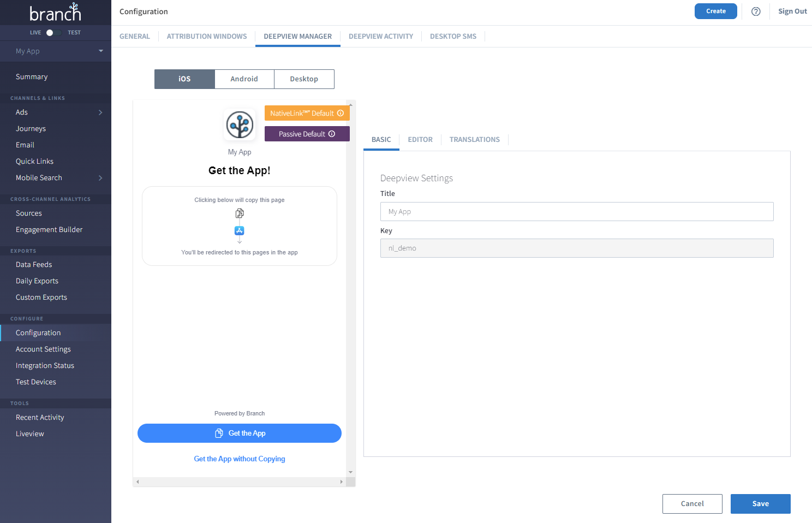Click the Key input field
This screenshot has width=812, height=523.
coord(577,248)
